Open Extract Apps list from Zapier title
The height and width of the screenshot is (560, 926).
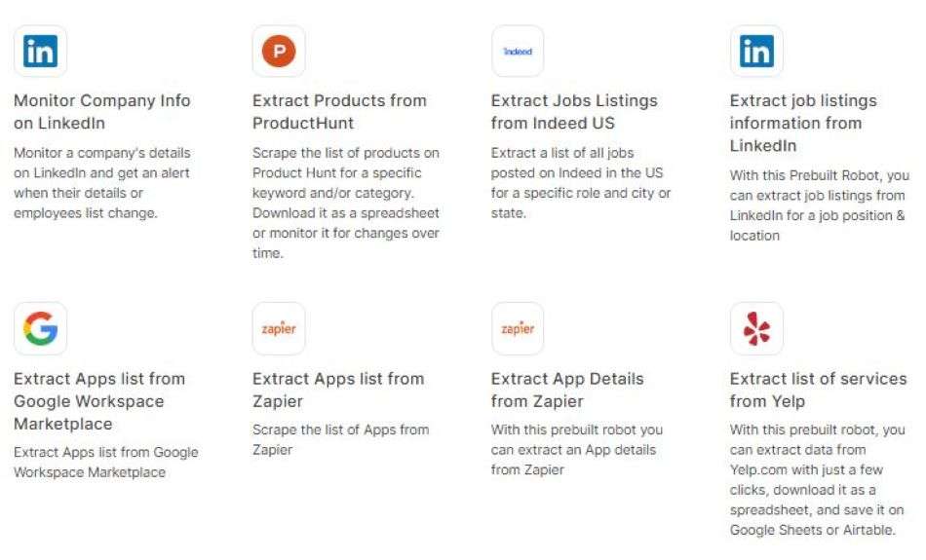pos(338,390)
